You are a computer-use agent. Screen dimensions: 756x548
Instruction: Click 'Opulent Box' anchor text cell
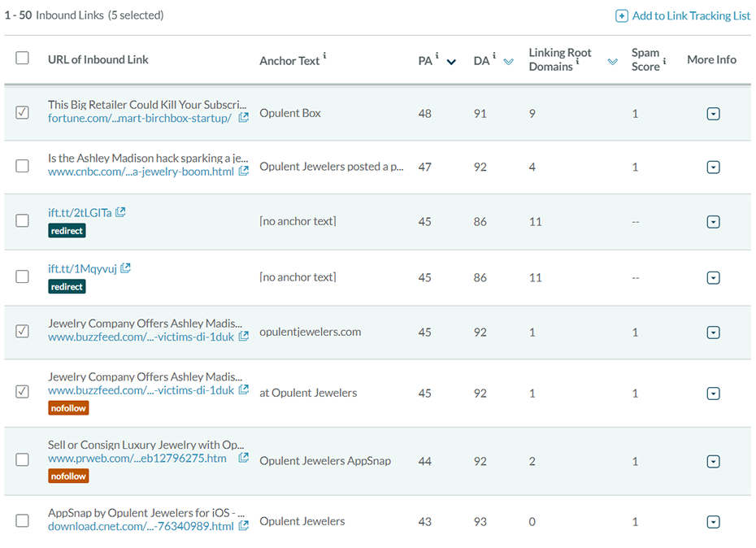(x=290, y=113)
